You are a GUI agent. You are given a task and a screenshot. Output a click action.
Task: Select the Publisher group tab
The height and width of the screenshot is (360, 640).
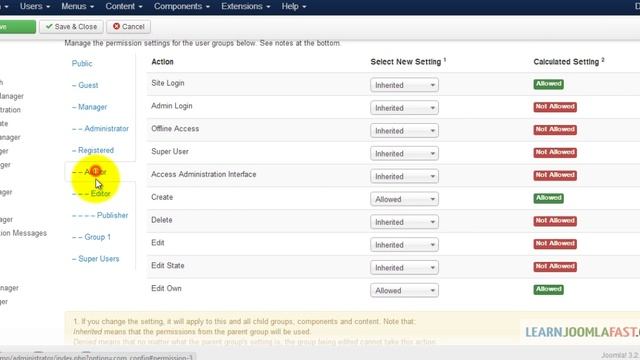(100, 215)
